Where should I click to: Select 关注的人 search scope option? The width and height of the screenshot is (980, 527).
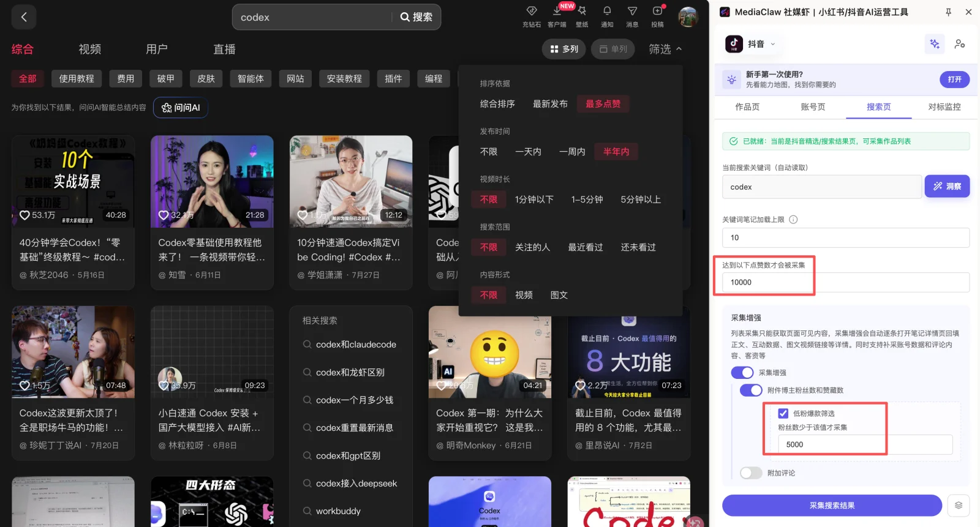point(532,247)
